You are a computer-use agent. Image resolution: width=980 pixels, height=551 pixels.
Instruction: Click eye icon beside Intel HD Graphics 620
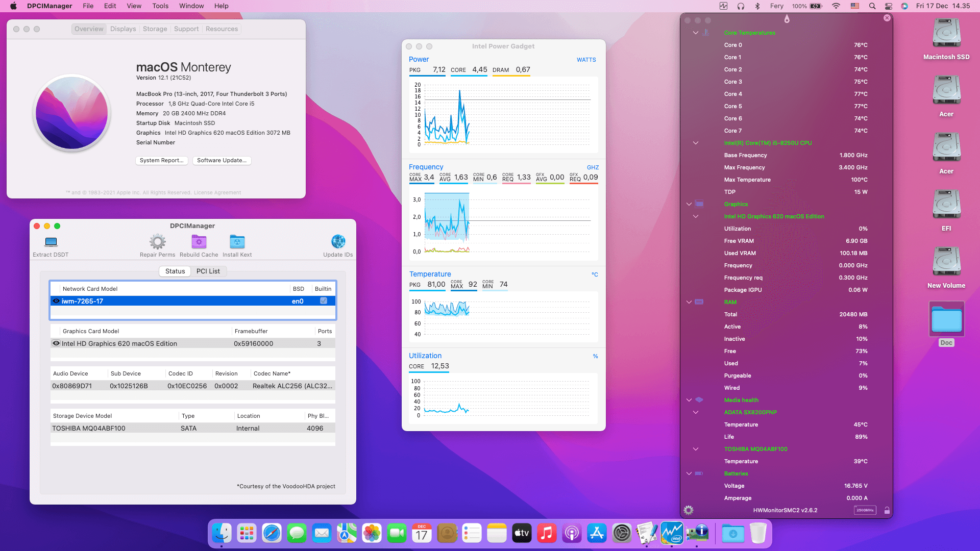(x=56, y=343)
